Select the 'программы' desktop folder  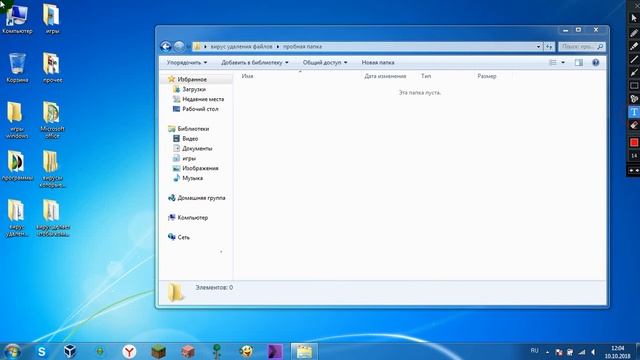17,166
